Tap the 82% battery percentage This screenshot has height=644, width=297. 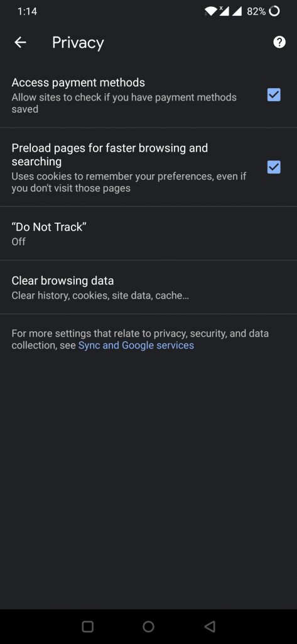click(x=256, y=11)
